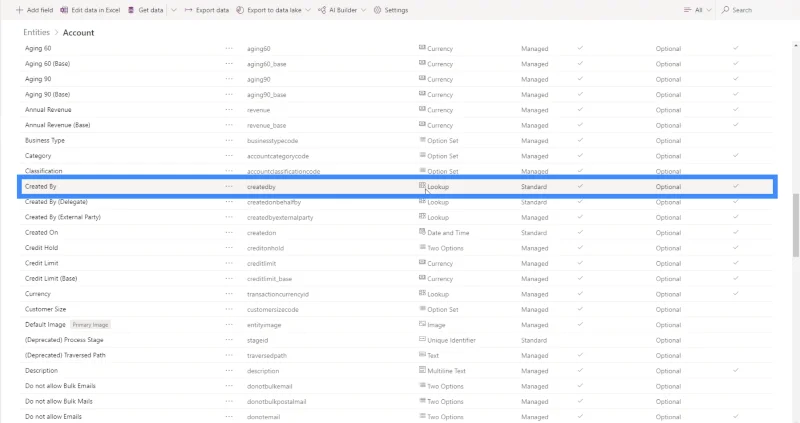Click option set icon in Customer Size row
This screenshot has width=800, height=423.
(x=422, y=308)
